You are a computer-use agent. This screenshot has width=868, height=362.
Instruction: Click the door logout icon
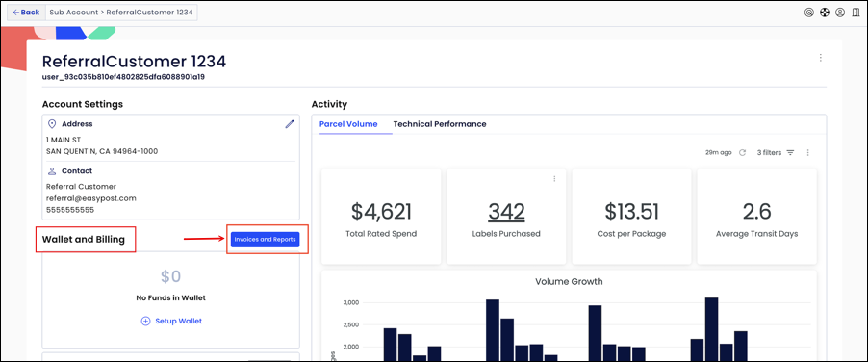click(855, 13)
